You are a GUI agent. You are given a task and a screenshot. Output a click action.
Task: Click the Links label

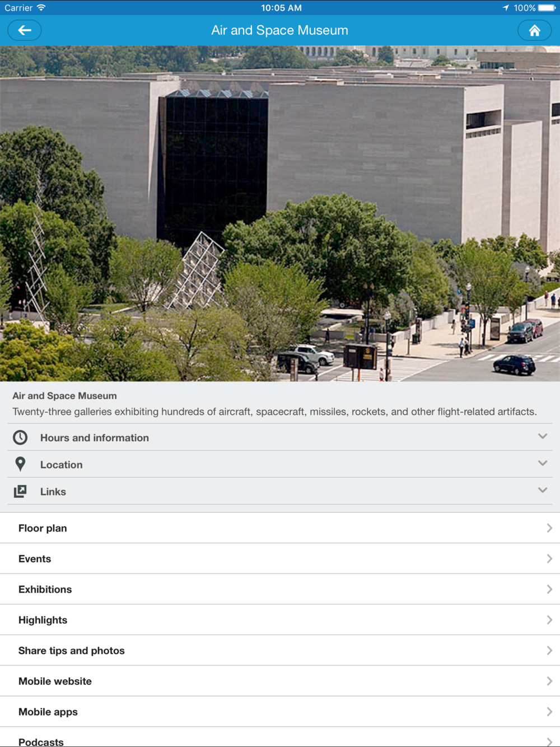(x=53, y=492)
